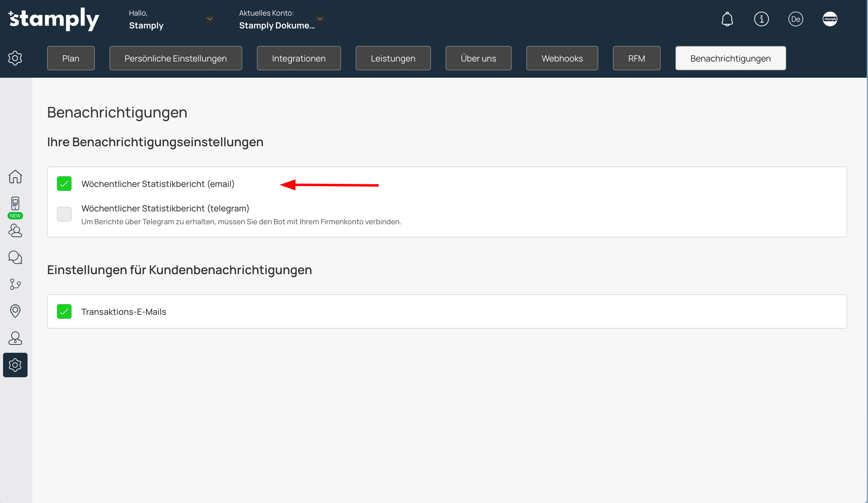Open the home sidebar icon

15,177
